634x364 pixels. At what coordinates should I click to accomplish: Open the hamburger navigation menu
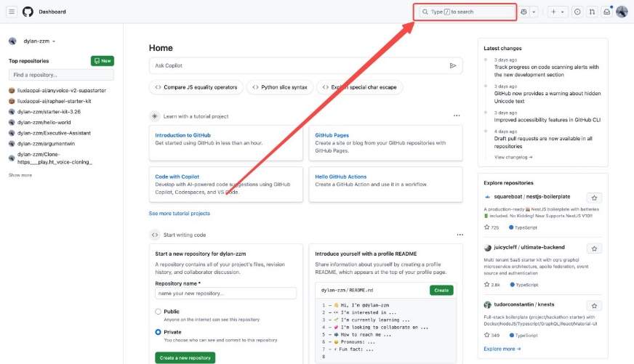pos(13,12)
